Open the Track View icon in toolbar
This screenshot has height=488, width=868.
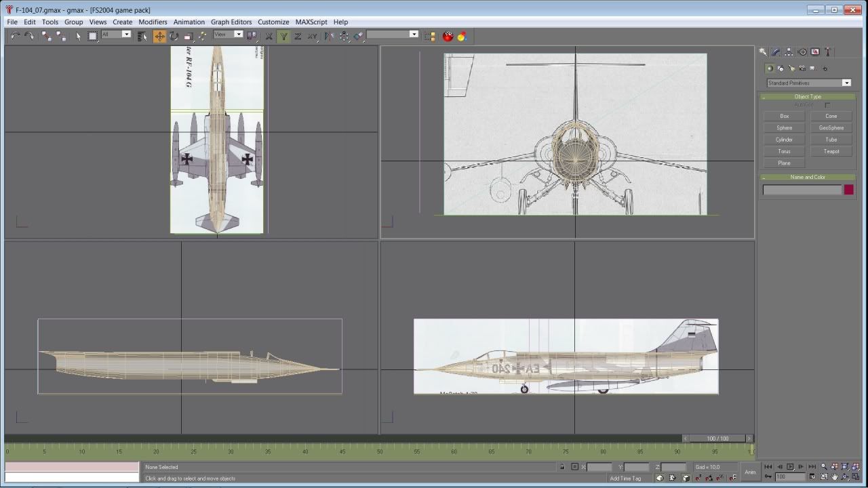coord(429,36)
